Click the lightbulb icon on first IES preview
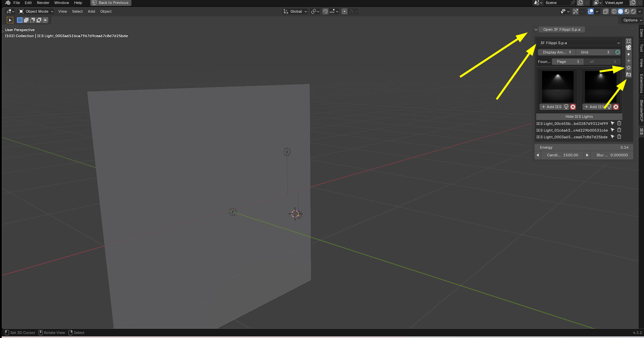This screenshot has height=338, width=644. coord(566,107)
